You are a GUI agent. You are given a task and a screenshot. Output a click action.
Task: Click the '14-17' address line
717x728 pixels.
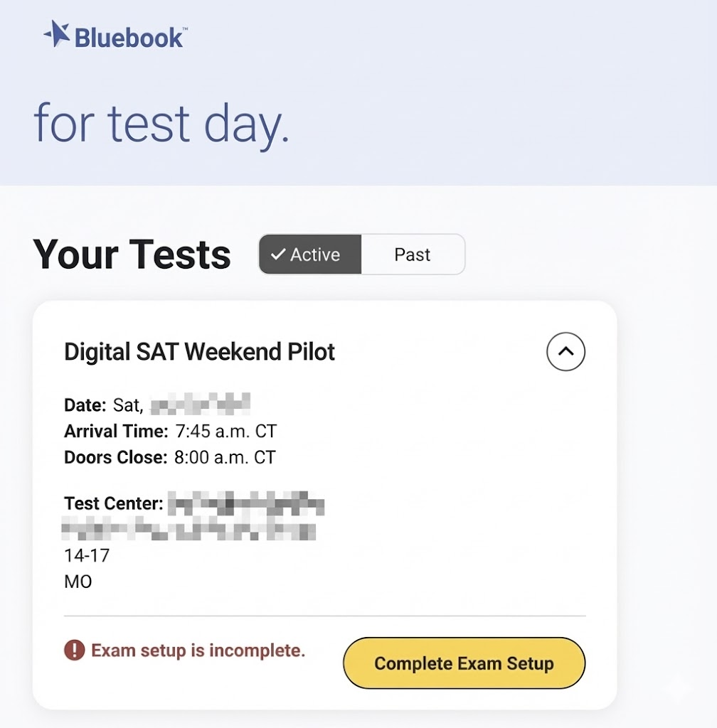[87, 555]
